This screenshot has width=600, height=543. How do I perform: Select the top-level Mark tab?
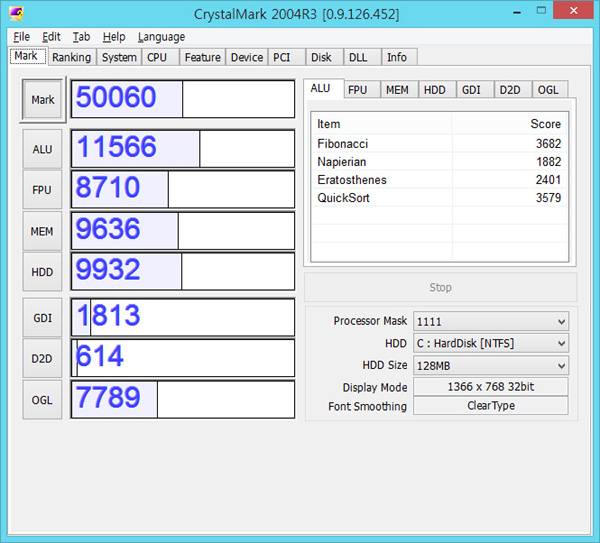point(26,56)
